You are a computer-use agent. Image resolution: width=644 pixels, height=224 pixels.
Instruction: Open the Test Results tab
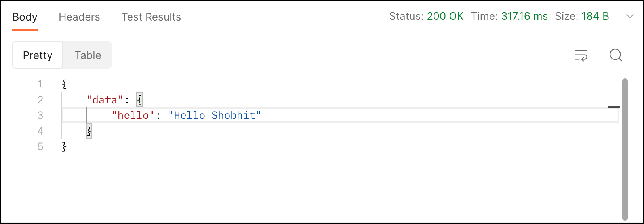click(x=151, y=17)
